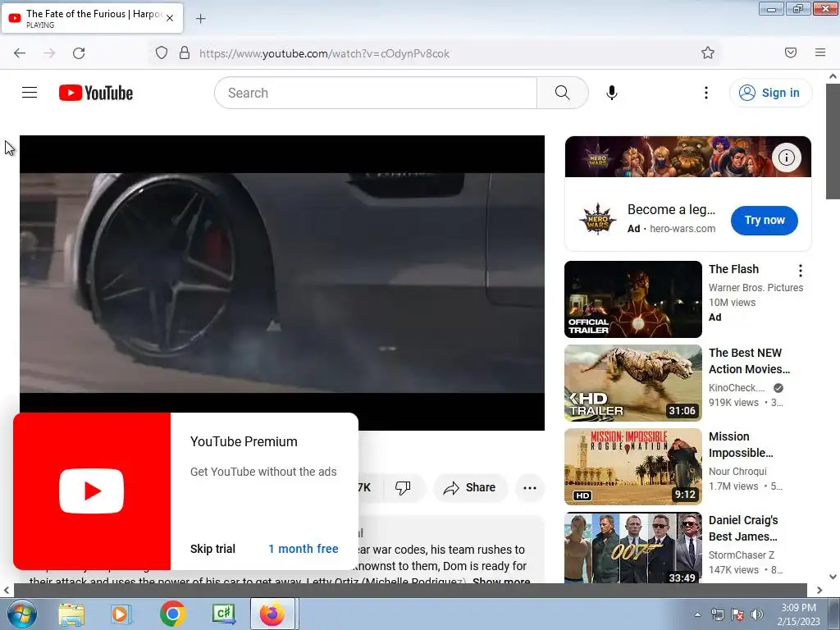The width and height of the screenshot is (840, 630).
Task: Open the Hero Wars logo in ad
Action: (x=597, y=219)
